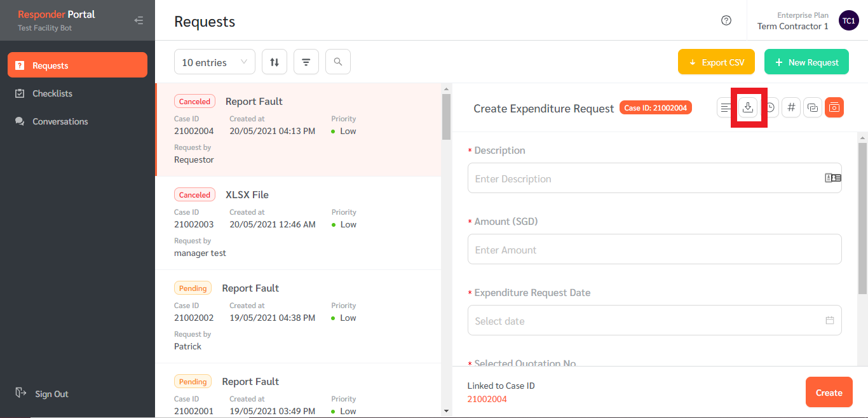Open the help question mark icon

point(726,20)
